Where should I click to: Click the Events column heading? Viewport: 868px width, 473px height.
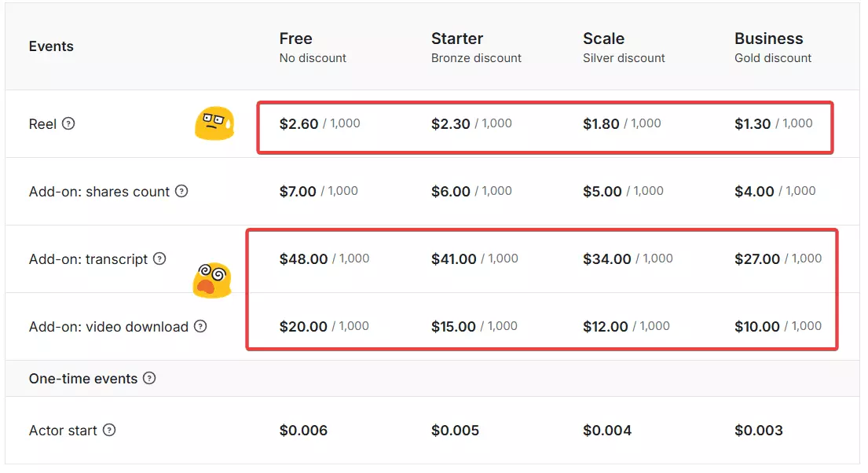coord(51,46)
